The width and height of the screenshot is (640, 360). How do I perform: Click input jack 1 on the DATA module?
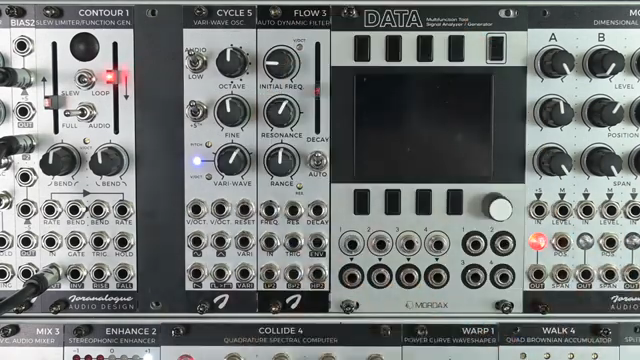click(351, 244)
